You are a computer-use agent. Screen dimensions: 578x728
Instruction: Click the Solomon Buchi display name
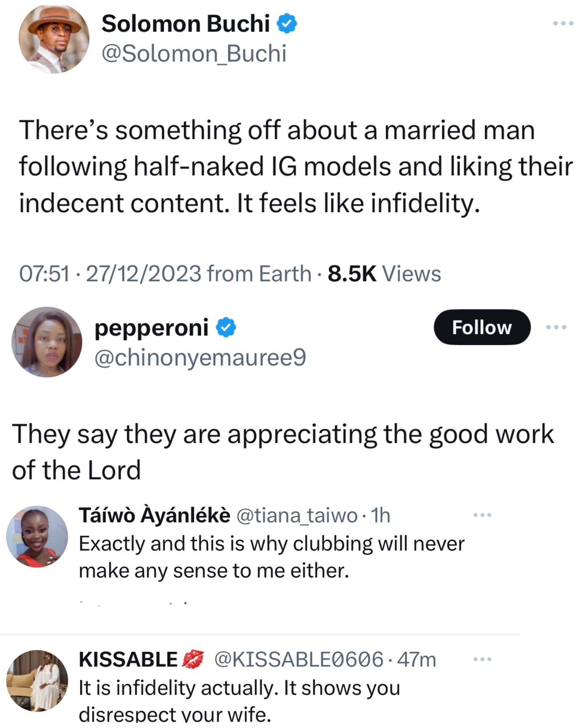click(185, 24)
